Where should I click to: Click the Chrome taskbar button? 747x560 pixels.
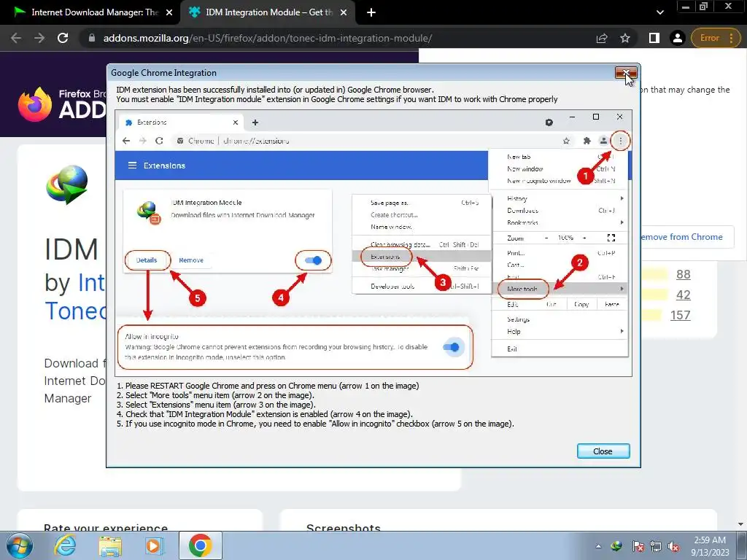pyautogui.click(x=201, y=545)
